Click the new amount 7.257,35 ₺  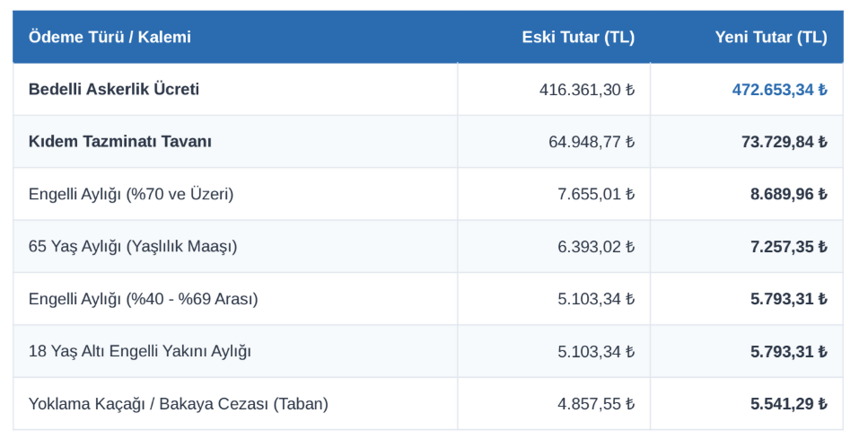(789, 246)
